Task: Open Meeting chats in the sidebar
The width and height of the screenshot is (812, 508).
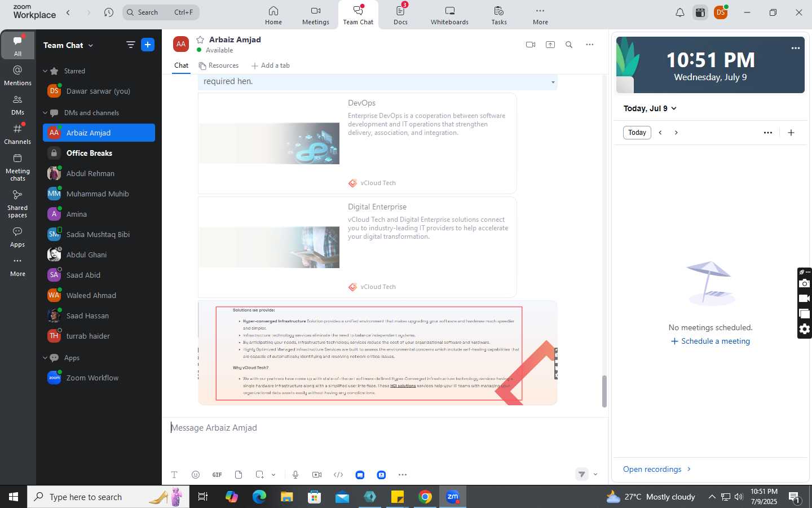Action: tap(17, 167)
